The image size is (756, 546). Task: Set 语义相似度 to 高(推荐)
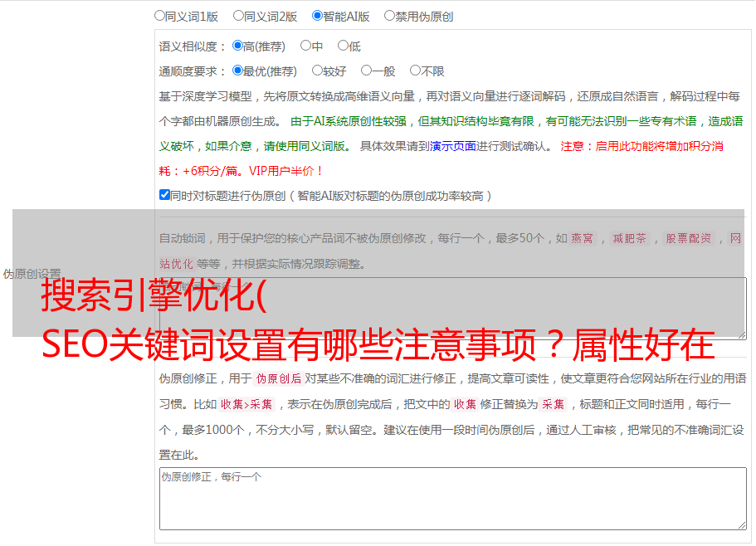pos(237,46)
